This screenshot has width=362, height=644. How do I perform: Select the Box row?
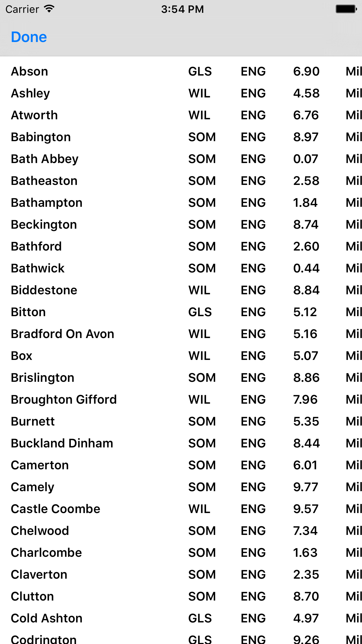pyautogui.click(x=181, y=356)
